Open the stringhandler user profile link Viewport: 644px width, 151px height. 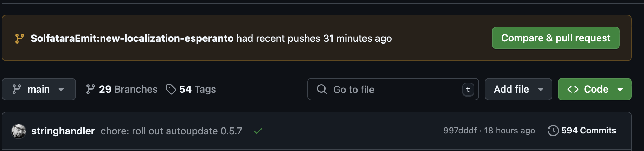[x=63, y=131]
